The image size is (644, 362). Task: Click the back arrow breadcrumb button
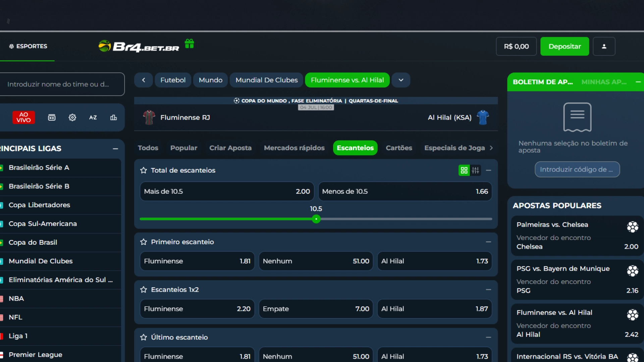point(144,80)
